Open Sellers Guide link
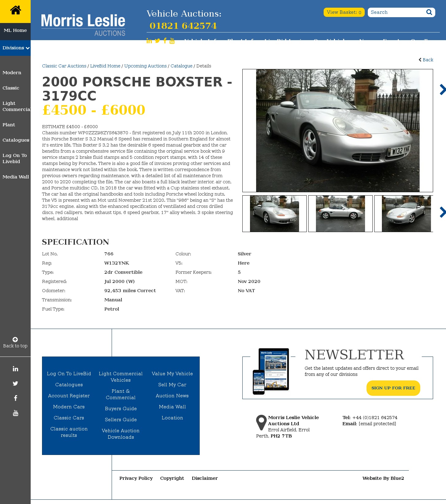 tap(121, 420)
